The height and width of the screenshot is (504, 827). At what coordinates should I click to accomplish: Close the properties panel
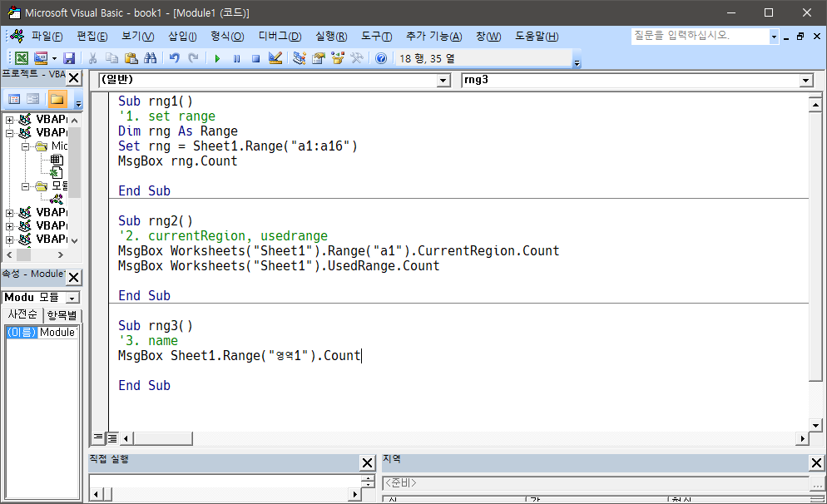(74, 277)
